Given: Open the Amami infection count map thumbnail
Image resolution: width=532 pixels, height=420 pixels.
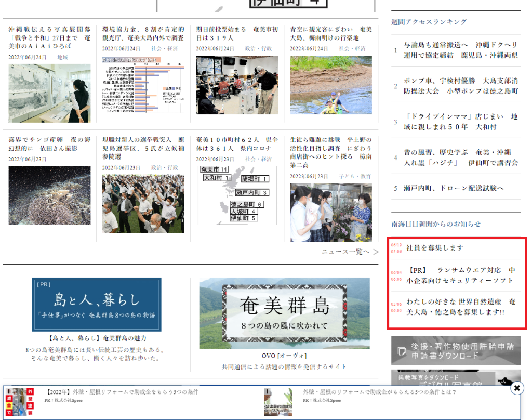Looking at the screenshot, I should [x=237, y=195].
